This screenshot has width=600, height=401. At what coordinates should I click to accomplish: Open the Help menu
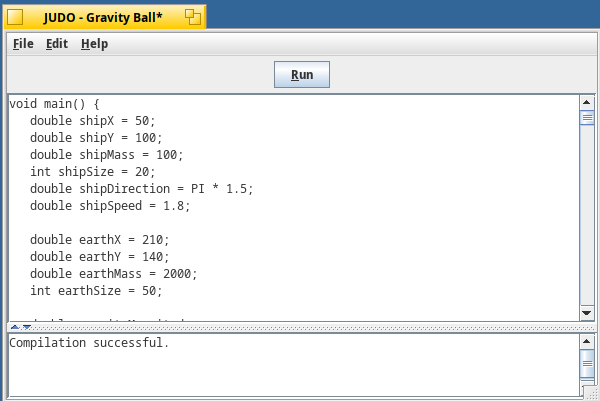click(95, 44)
